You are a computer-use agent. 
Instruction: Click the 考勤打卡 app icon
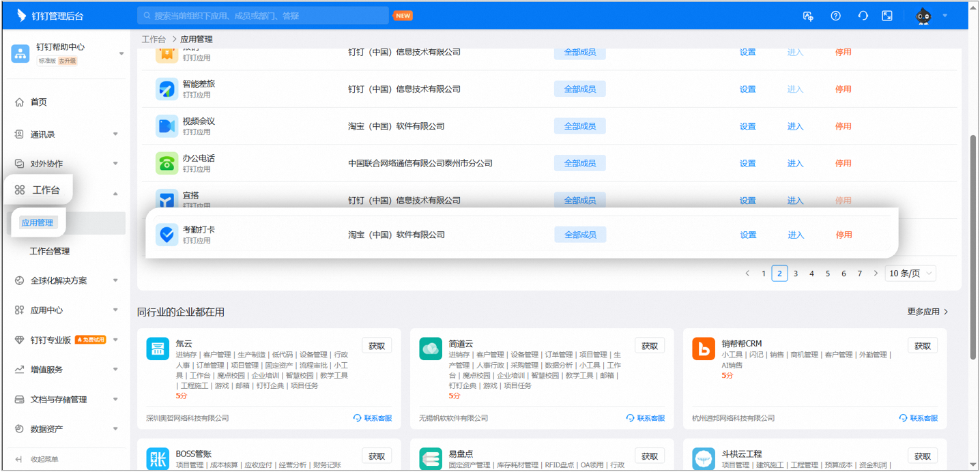tap(167, 235)
